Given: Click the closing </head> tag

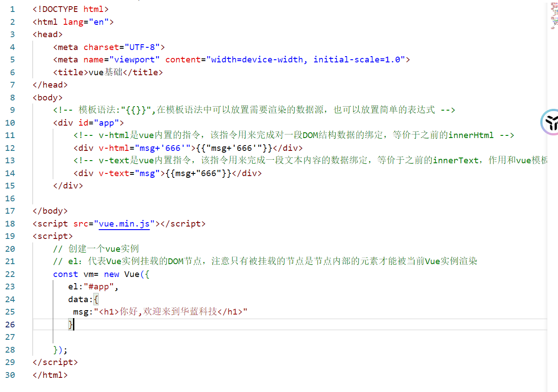Looking at the screenshot, I should (50, 85).
